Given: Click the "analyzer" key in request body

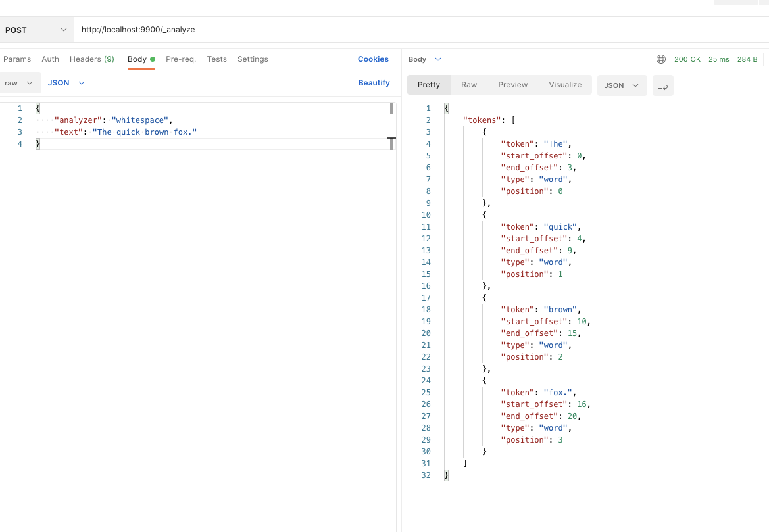Looking at the screenshot, I should pyautogui.click(x=78, y=120).
